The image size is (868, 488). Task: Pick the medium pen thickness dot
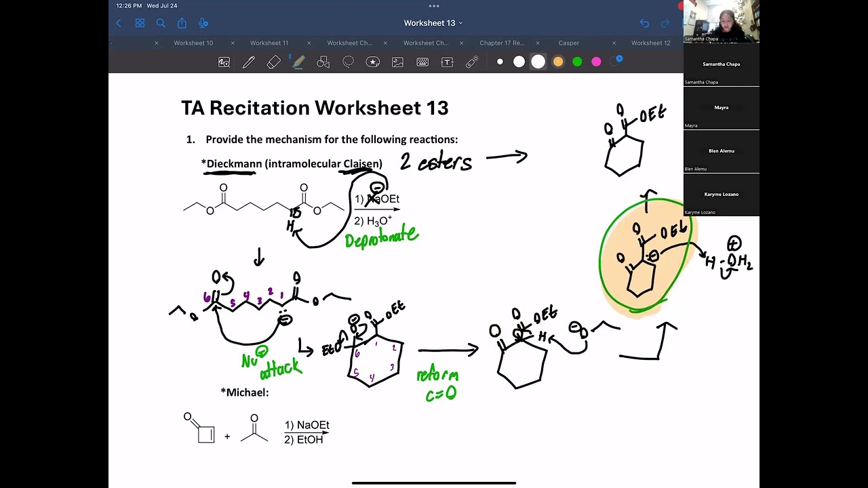519,62
